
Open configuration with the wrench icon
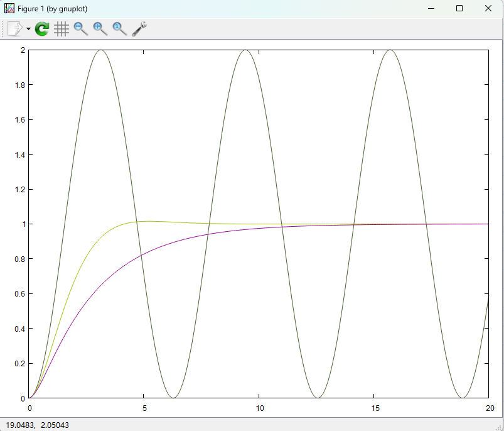pyautogui.click(x=139, y=29)
